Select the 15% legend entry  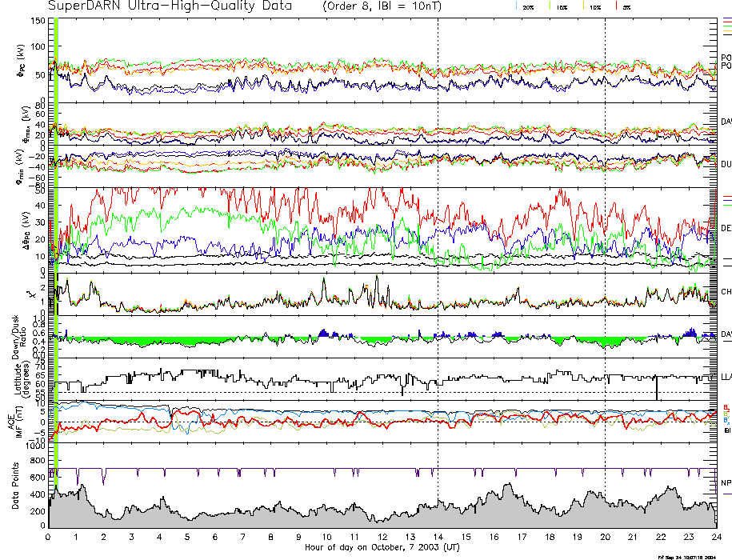click(x=562, y=6)
